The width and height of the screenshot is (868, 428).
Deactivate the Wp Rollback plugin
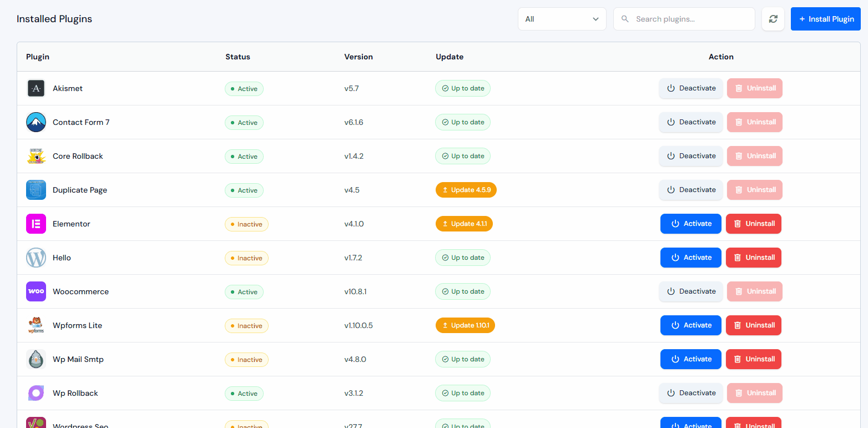tap(691, 393)
